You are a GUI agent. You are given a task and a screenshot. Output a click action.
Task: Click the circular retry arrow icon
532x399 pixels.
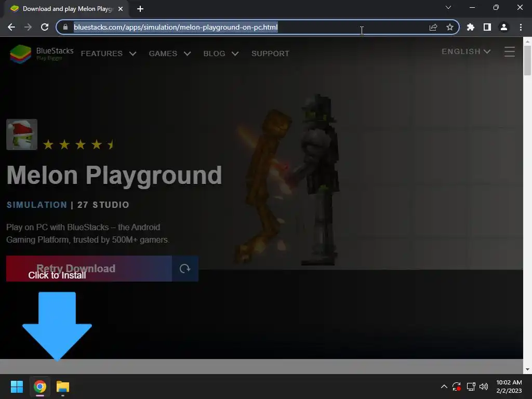[x=185, y=269]
